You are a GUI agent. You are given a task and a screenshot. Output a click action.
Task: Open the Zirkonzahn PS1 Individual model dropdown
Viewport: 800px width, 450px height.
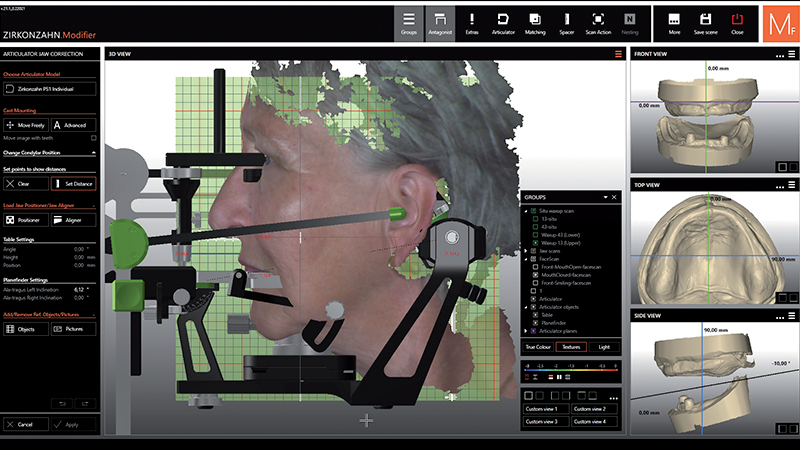pyautogui.click(x=50, y=89)
